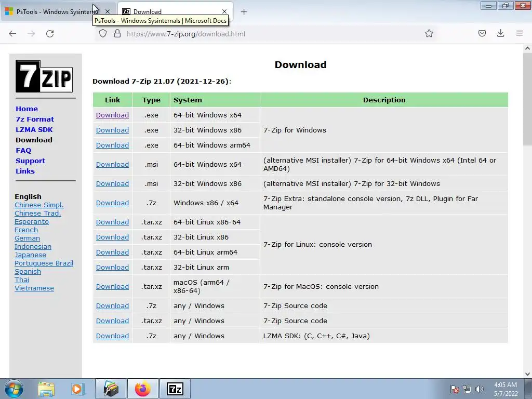Close the 7-Zip Download tab

[224, 11]
